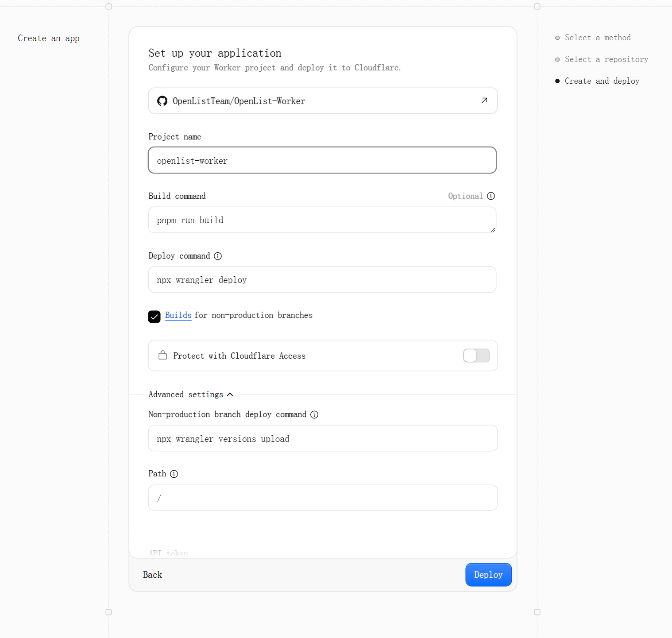Click the lock icon in Cloudflare Access row
Screen dimensions: 672x638
pyautogui.click(x=163, y=355)
